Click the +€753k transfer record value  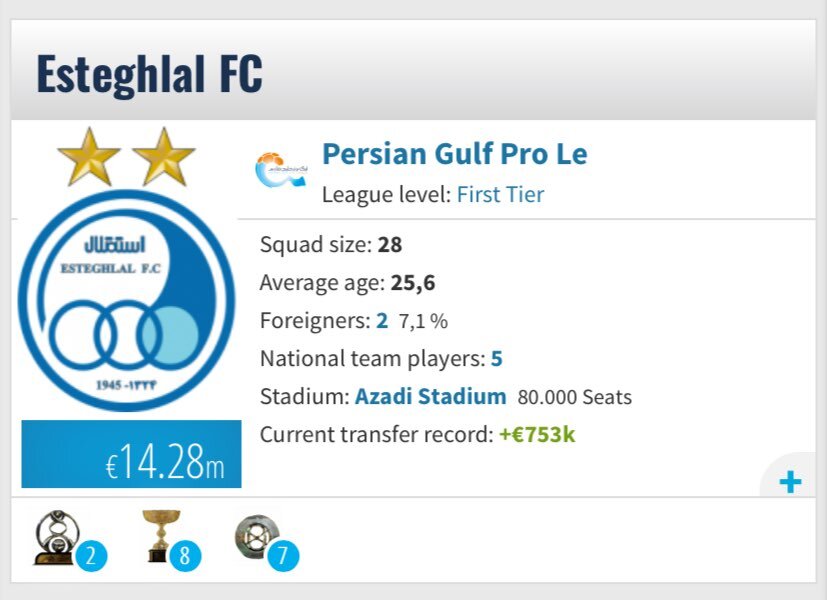click(x=537, y=434)
